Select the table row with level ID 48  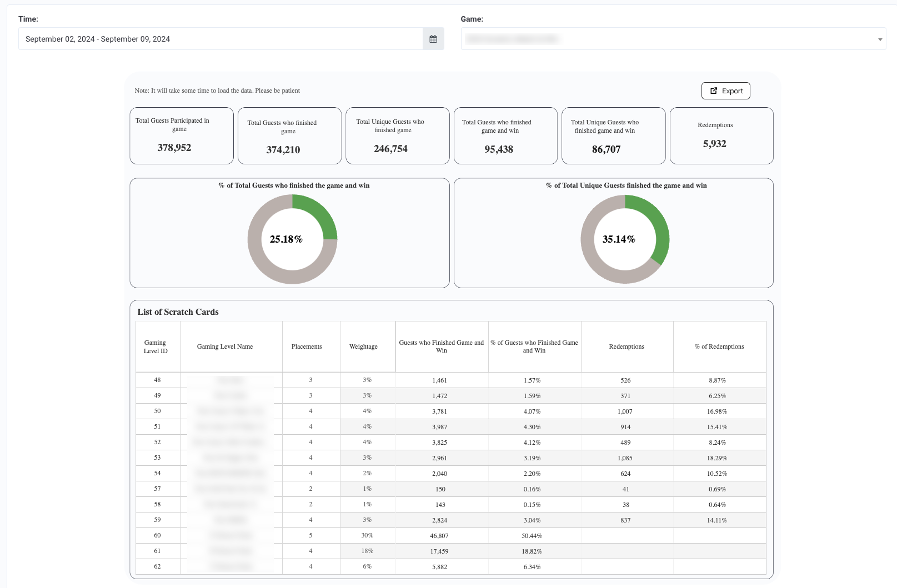click(x=451, y=380)
